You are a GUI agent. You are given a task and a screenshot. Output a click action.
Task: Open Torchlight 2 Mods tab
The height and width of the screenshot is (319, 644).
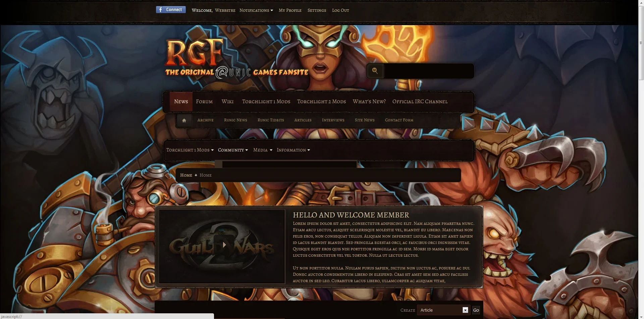coord(321,102)
